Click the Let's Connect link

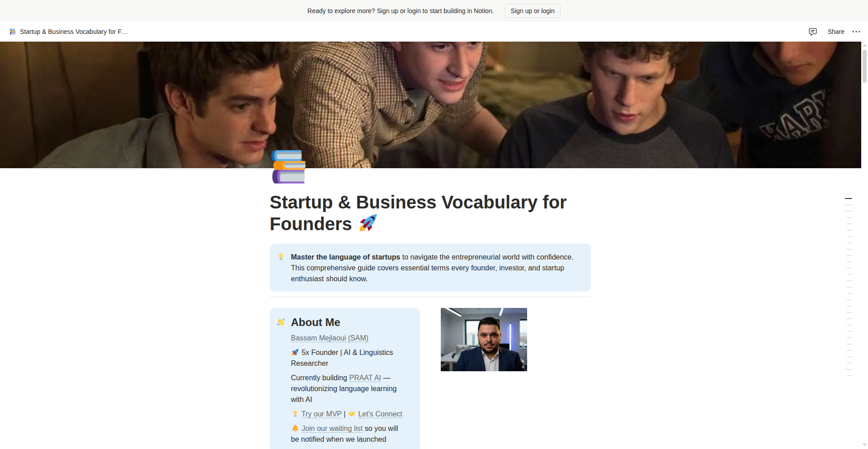(x=380, y=414)
